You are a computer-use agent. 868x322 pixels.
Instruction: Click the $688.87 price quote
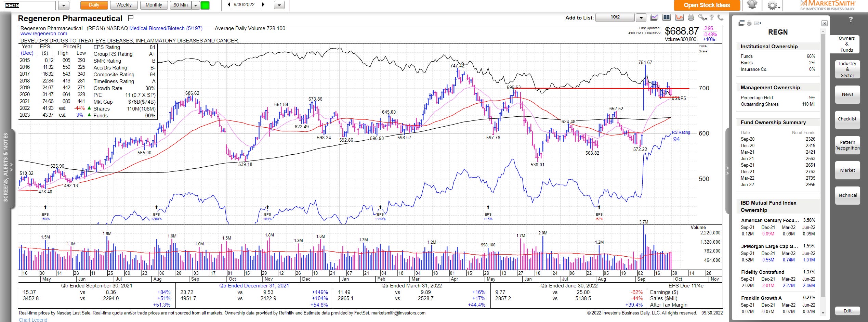pyautogui.click(x=682, y=31)
